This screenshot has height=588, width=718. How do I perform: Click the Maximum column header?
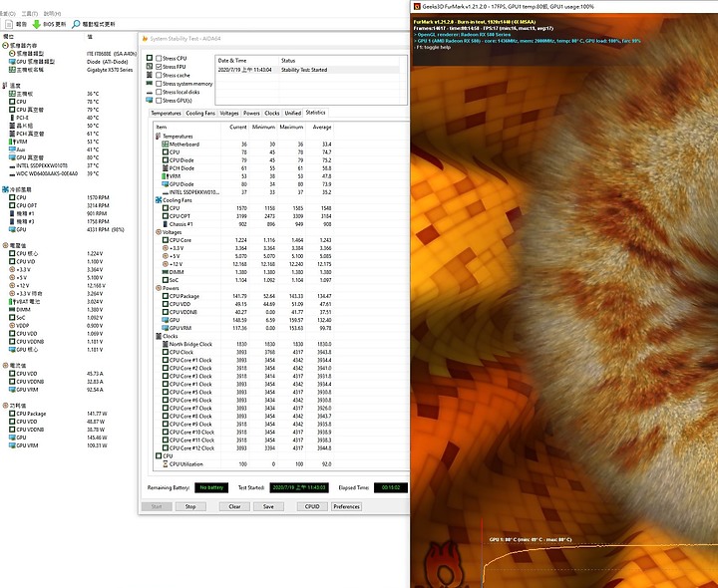(x=291, y=127)
